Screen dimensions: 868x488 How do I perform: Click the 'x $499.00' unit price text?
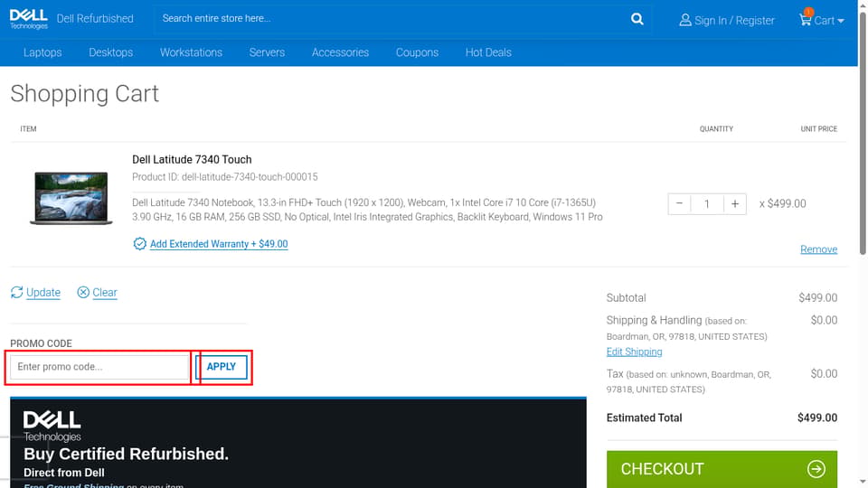click(x=783, y=203)
